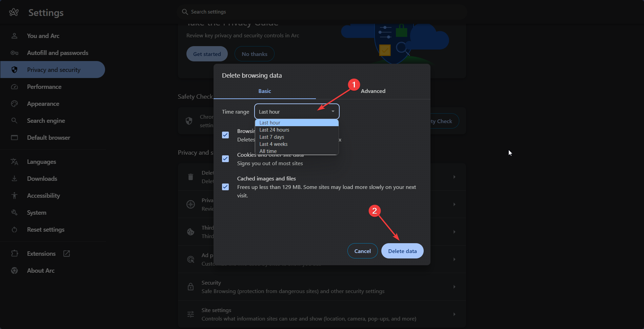Image resolution: width=644 pixels, height=329 pixels.
Task: Click the Site settings sliders icon
Action: (x=190, y=314)
